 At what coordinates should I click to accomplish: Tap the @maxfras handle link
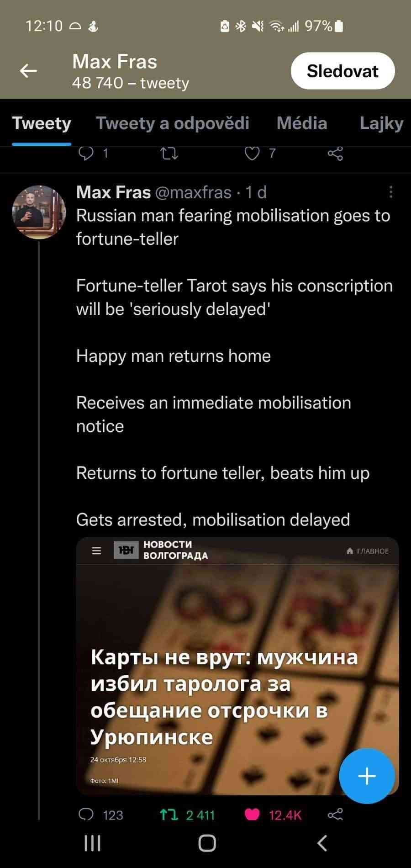[194, 192]
